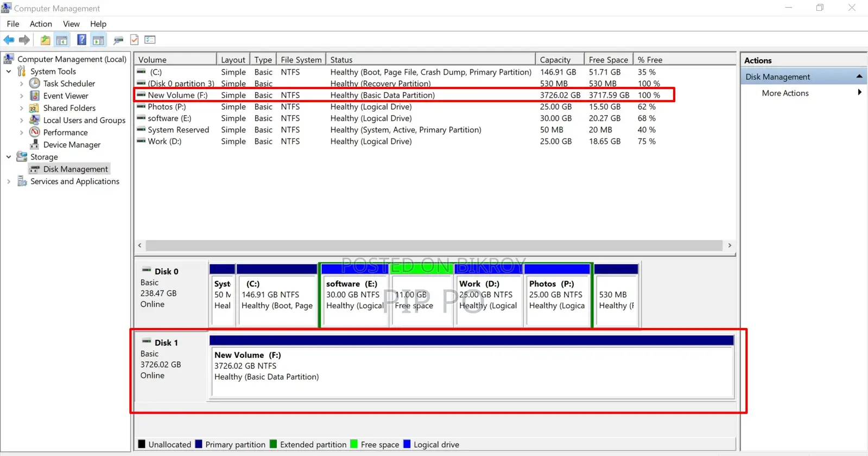Click the volume list horizontal scrollbar track
The height and width of the screenshot is (456, 868).
tap(434, 245)
